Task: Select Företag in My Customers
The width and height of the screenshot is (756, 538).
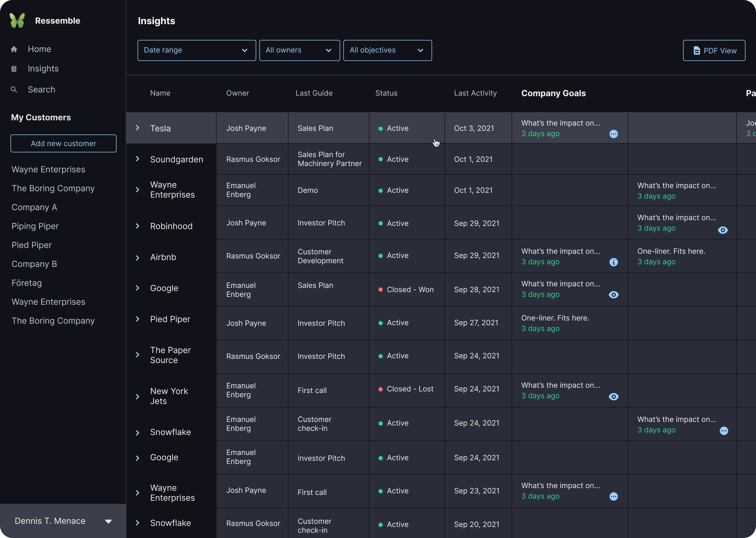Action: point(27,283)
